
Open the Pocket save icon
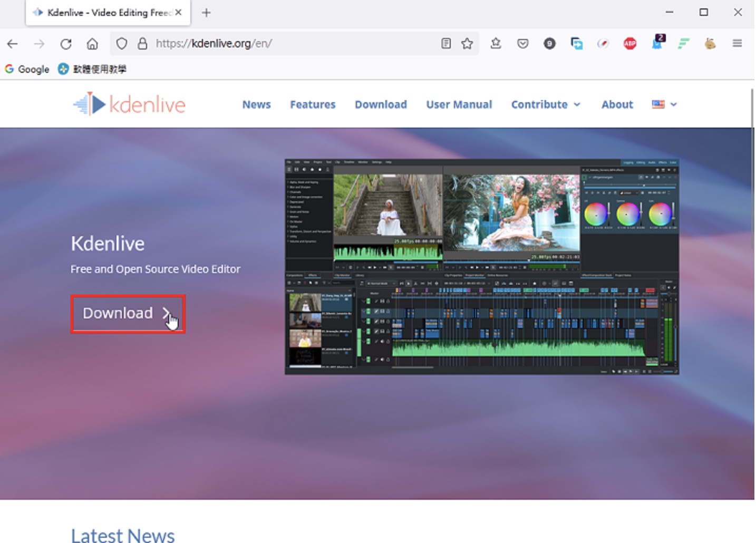tap(522, 43)
